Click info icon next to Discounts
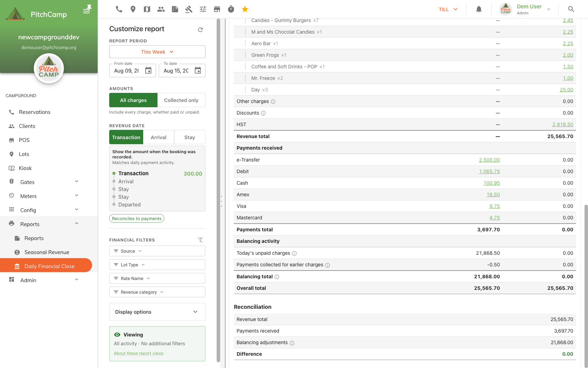 point(264,113)
